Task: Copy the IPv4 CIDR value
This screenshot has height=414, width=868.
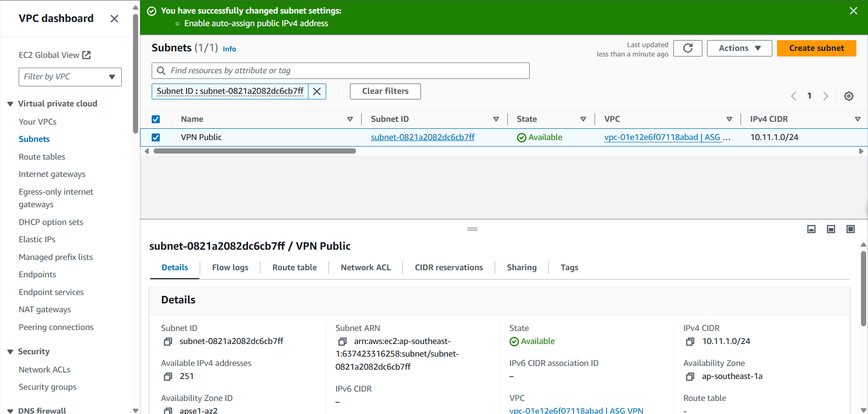Action: 690,342
